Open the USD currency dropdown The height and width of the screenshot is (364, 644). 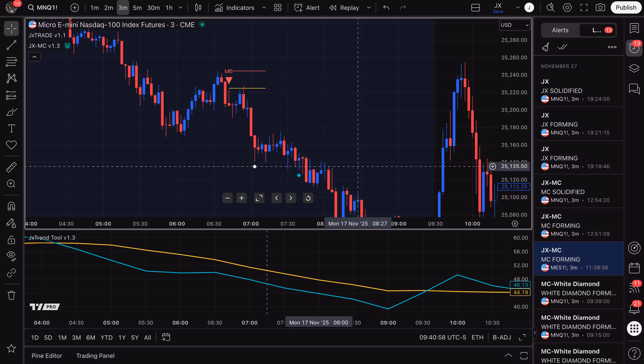(515, 25)
